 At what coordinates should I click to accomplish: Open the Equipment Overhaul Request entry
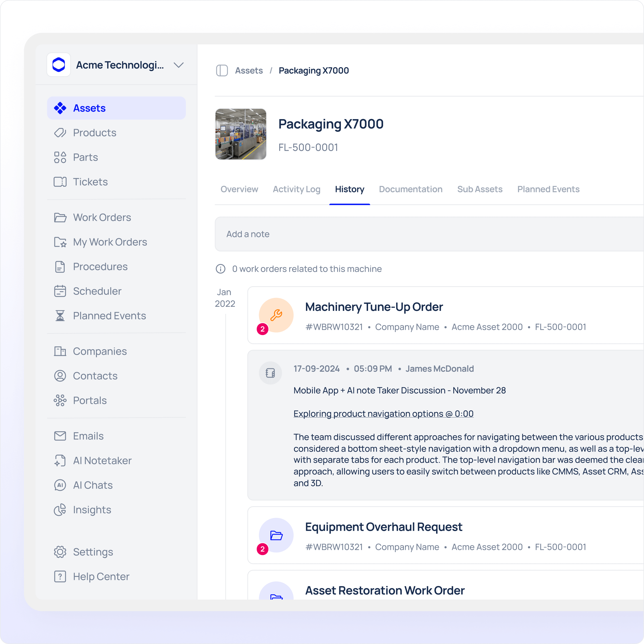(383, 527)
